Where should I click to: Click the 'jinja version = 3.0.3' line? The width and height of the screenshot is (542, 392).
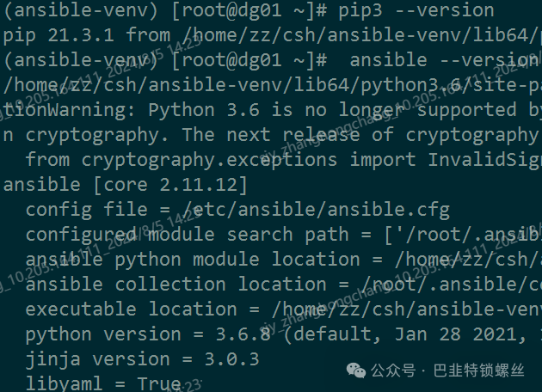[x=141, y=359]
